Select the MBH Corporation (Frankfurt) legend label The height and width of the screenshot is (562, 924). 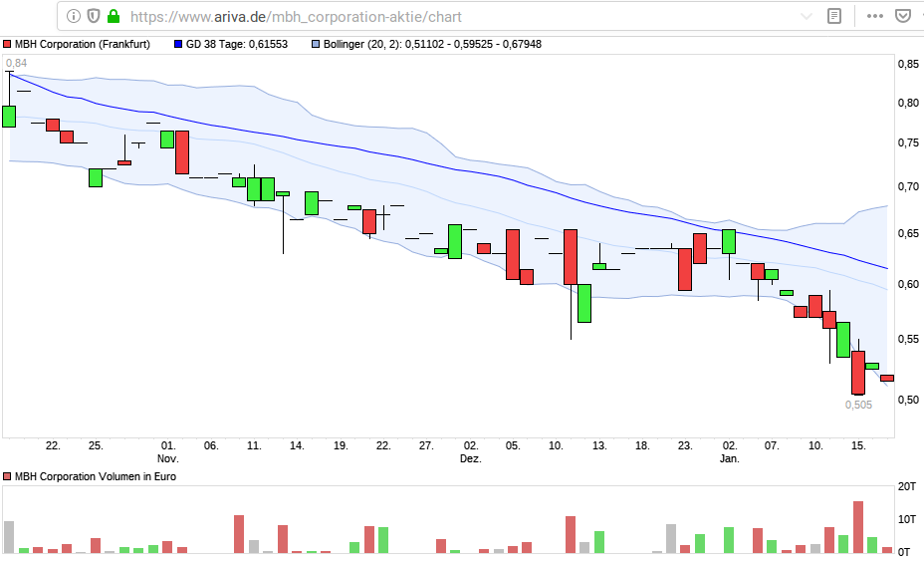pyautogui.click(x=82, y=45)
